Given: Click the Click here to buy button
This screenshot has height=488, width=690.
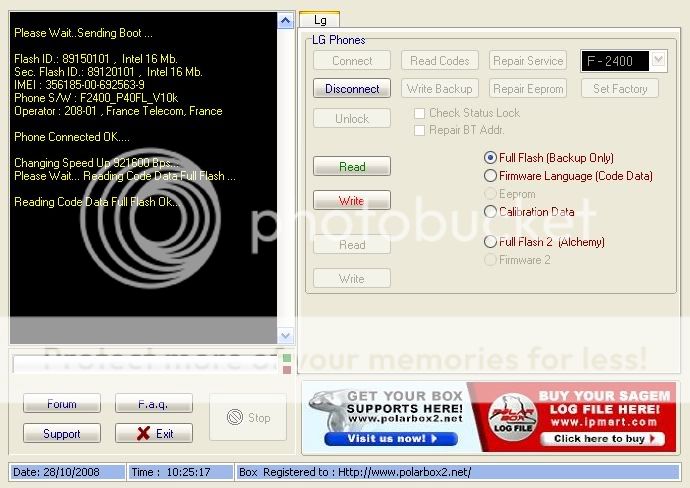Looking at the screenshot, I should click(602, 439).
